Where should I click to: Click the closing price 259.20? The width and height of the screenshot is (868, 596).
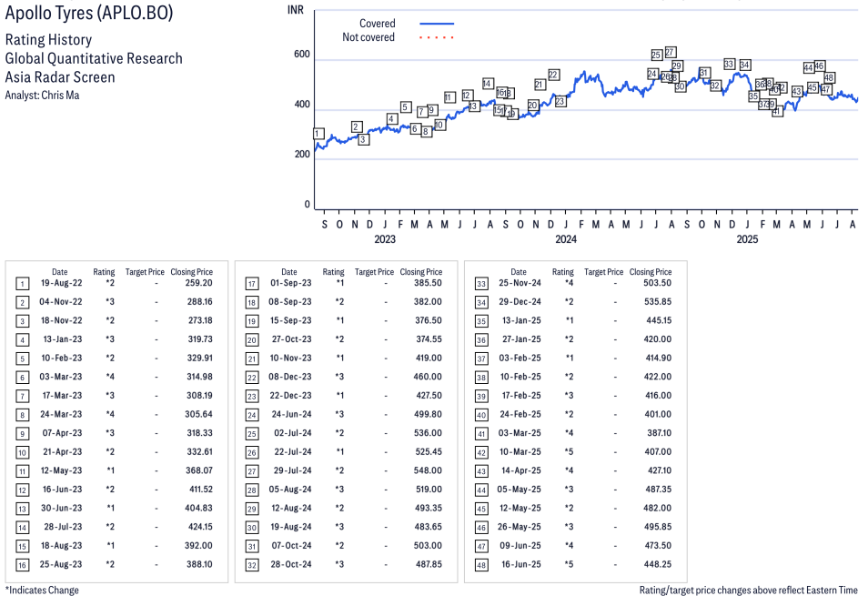click(x=198, y=283)
